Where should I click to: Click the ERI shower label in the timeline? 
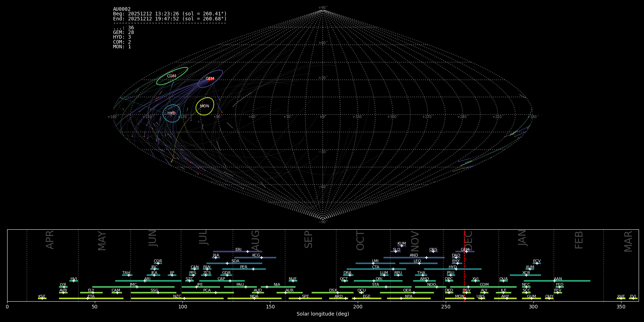point(238,250)
